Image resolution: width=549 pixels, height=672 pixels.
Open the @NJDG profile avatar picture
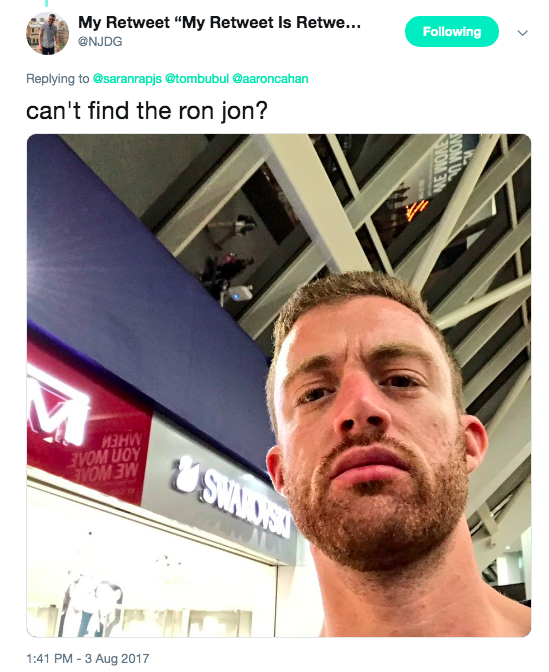pyautogui.click(x=48, y=33)
